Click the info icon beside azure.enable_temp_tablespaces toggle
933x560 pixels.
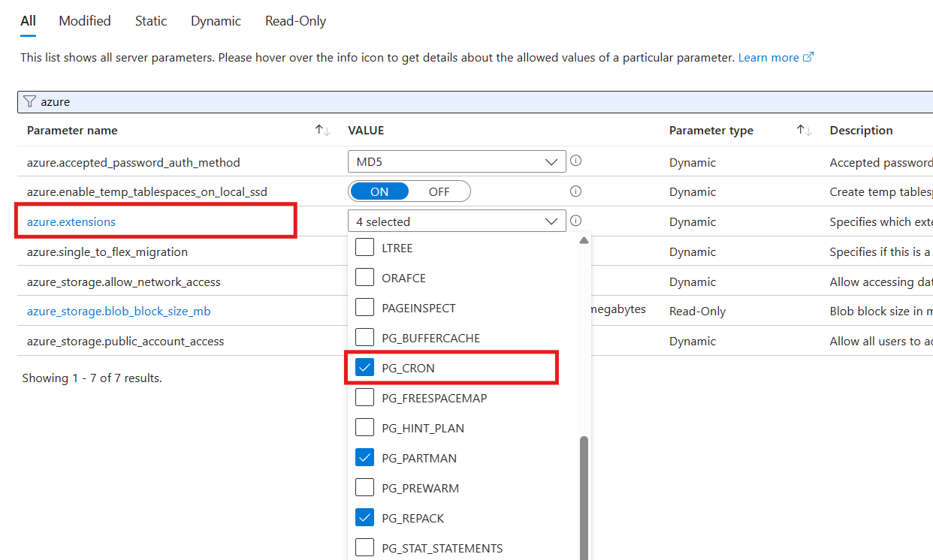click(575, 191)
